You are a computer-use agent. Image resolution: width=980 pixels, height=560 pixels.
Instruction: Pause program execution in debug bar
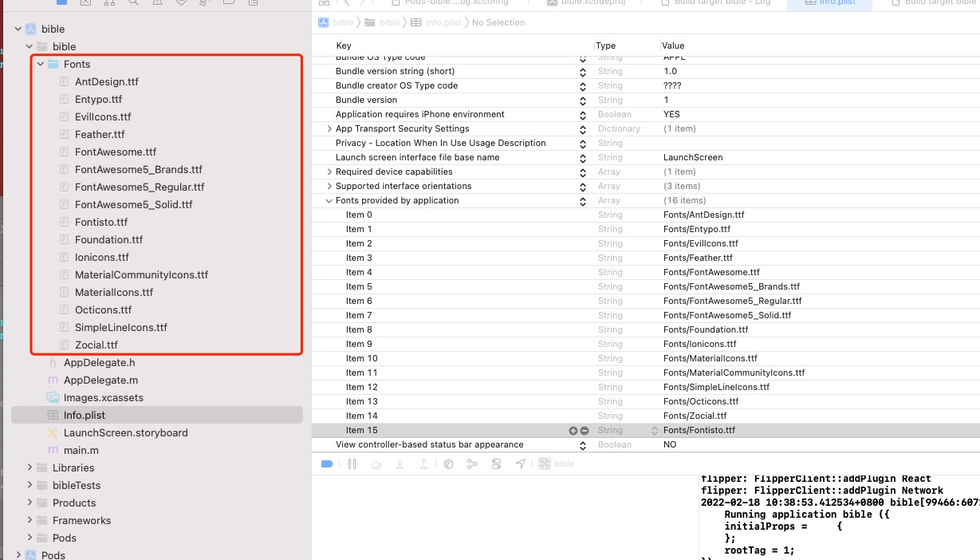click(352, 464)
